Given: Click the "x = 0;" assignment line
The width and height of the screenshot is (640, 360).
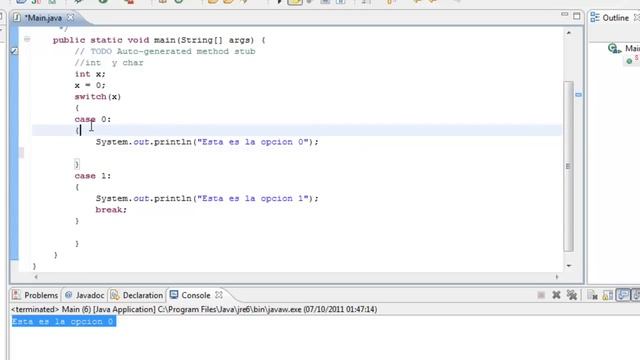Looking at the screenshot, I should [x=90, y=85].
